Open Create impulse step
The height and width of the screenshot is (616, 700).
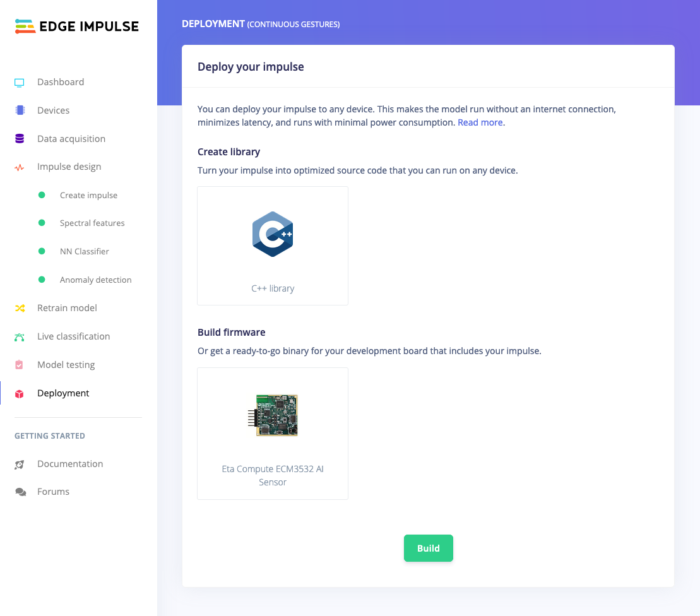(x=88, y=196)
